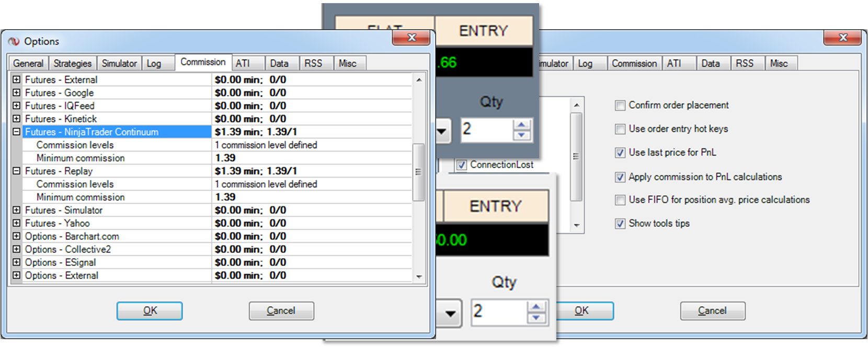
Task: Click the commission list scrollbar thumb
Action: point(419,172)
